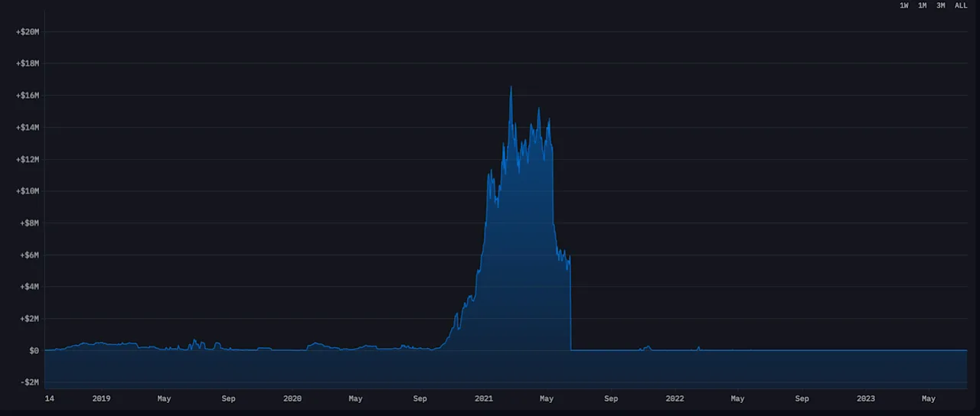Viewport: 980px width, 416px height.
Task: Click the +$20M y-axis label
Action: (28, 32)
